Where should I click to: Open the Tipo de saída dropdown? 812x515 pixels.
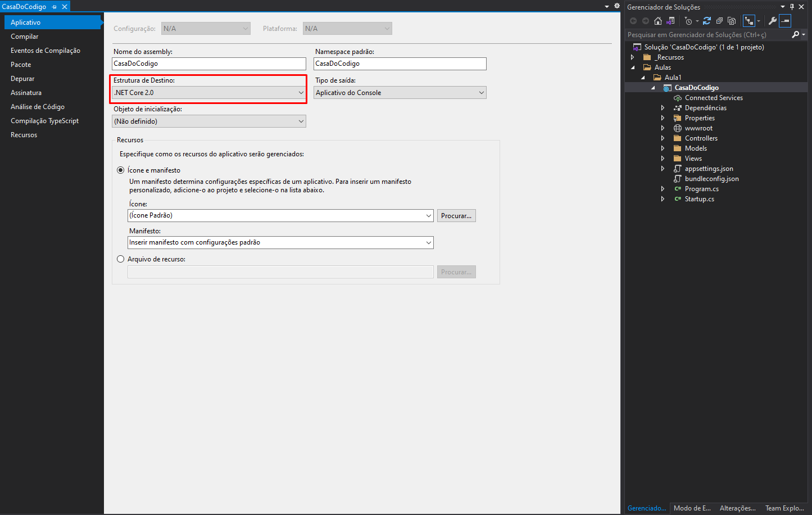[x=400, y=93]
